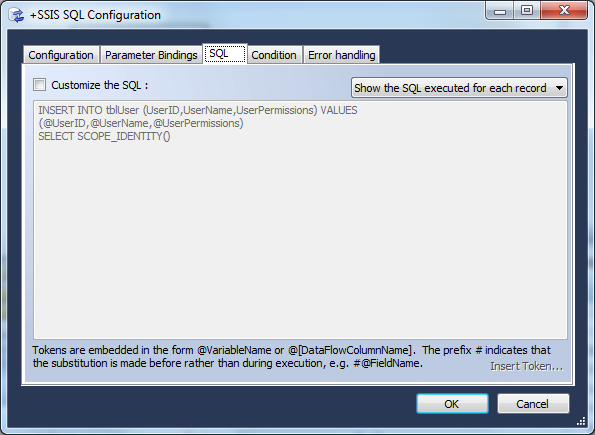Viewport: 595px width, 435px height.
Task: Click the resize grip in window corner
Action: point(581,421)
